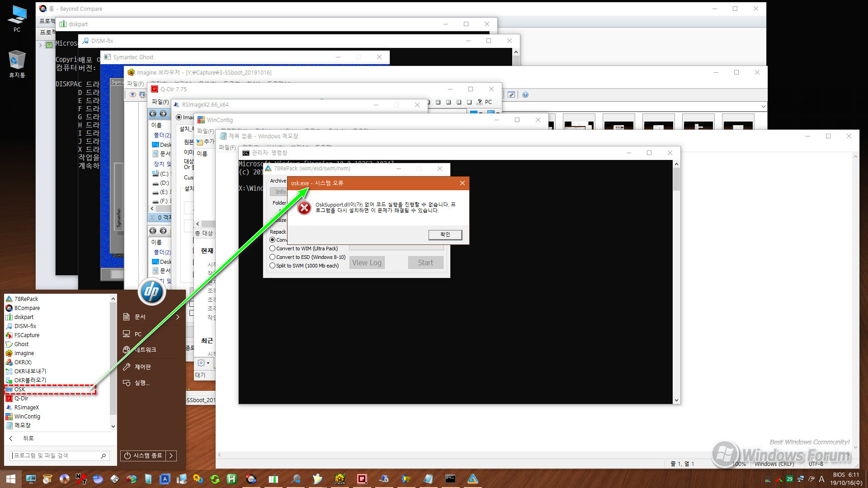The height and width of the screenshot is (488, 868).
Task: Open 파일(F) menu in Q-Dir window
Action: click(160, 102)
